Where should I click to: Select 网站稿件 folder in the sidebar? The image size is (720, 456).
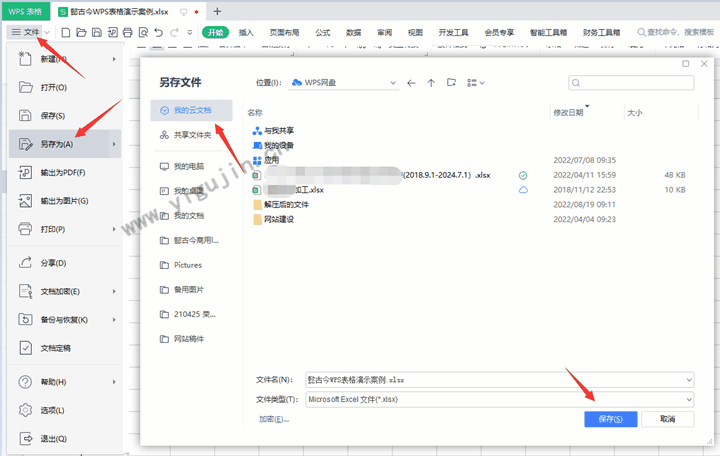tap(191, 339)
